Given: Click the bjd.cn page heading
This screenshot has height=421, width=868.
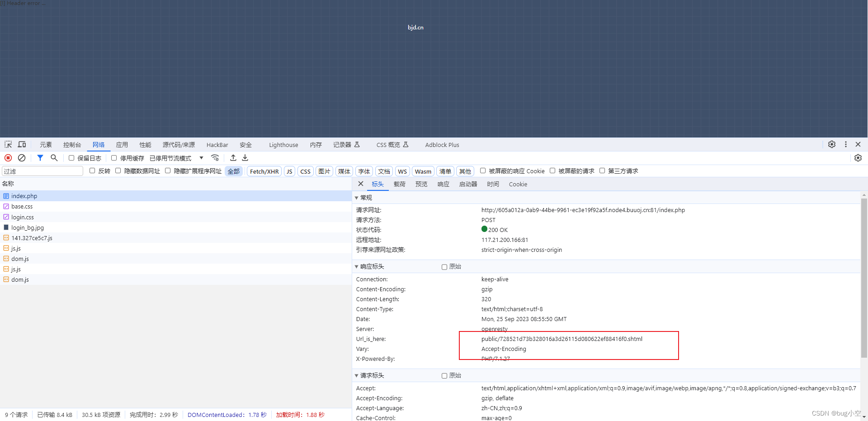Looking at the screenshot, I should [415, 28].
